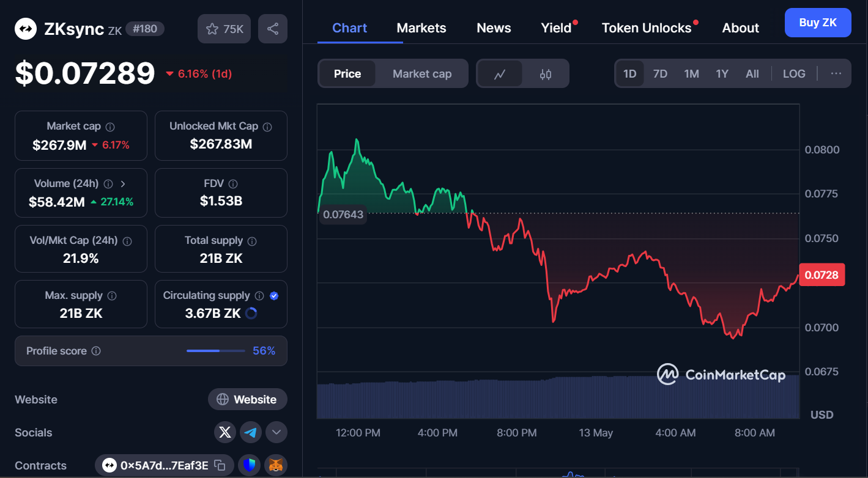Open the share icon button

tap(273, 29)
